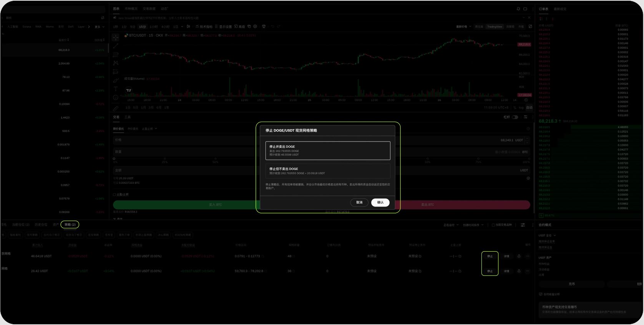This screenshot has height=325, width=644.
Task: Open the notification bell above the chart
Action: click(518, 9)
